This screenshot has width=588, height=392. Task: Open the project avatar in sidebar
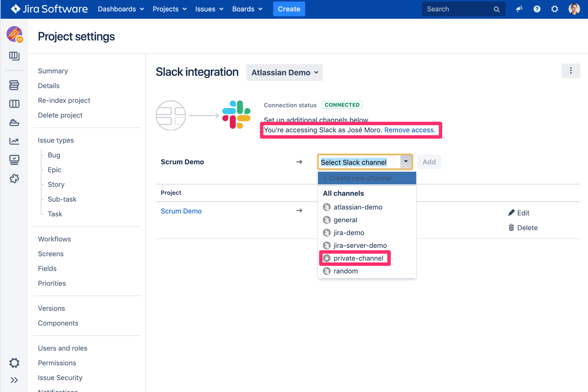pos(14,34)
